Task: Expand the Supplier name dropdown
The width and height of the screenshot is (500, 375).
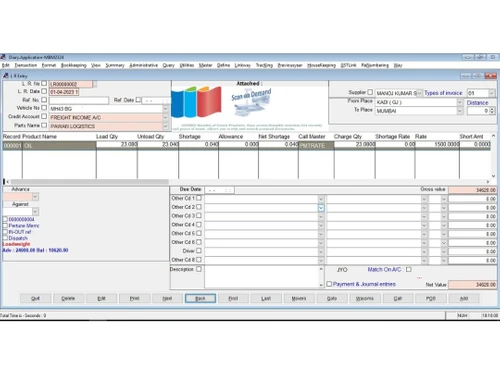Action: coord(419,93)
